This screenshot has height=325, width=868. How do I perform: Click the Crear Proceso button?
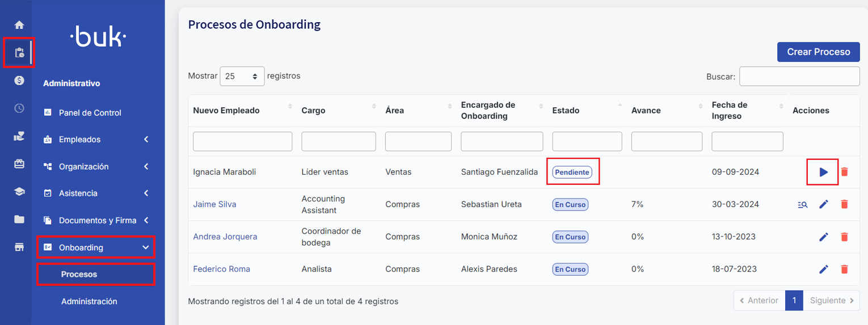click(x=818, y=52)
